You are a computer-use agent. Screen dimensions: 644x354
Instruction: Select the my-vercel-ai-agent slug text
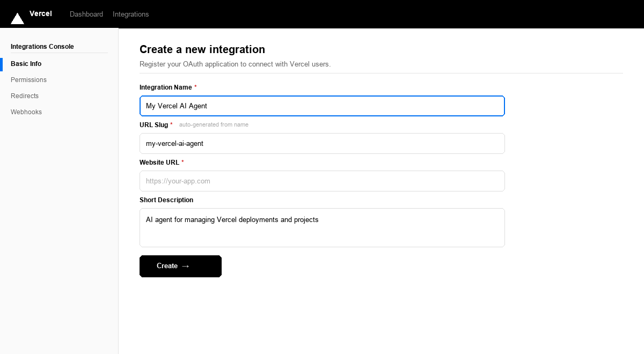tap(174, 143)
